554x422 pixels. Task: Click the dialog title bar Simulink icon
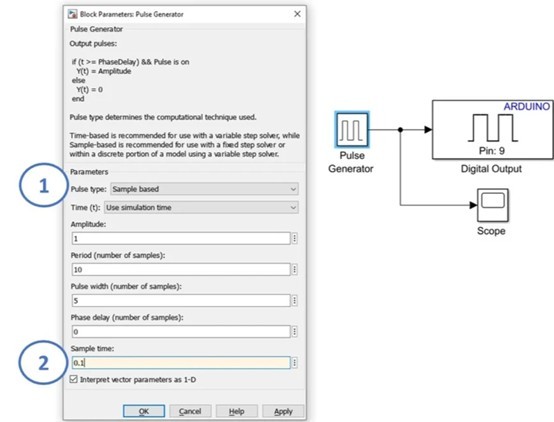(73, 14)
